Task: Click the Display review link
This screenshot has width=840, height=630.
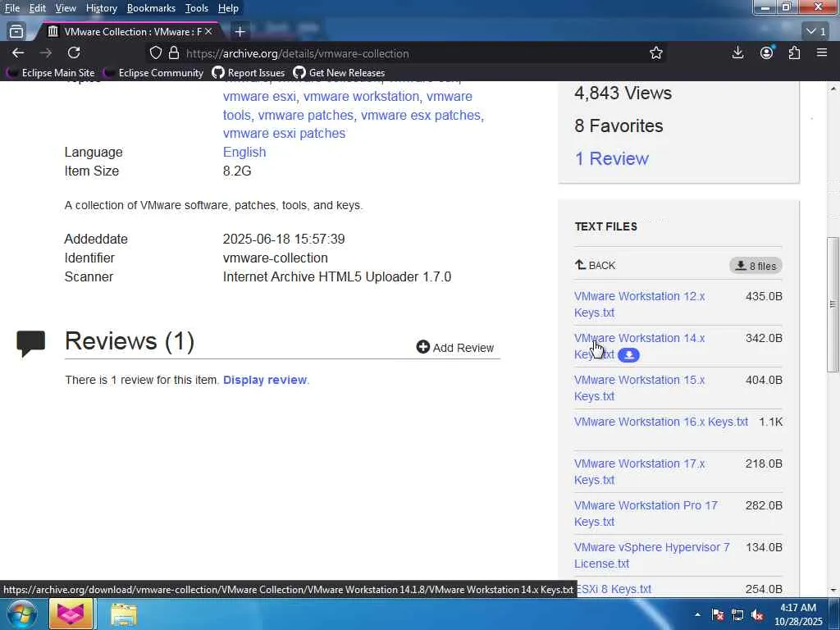Action: (265, 380)
